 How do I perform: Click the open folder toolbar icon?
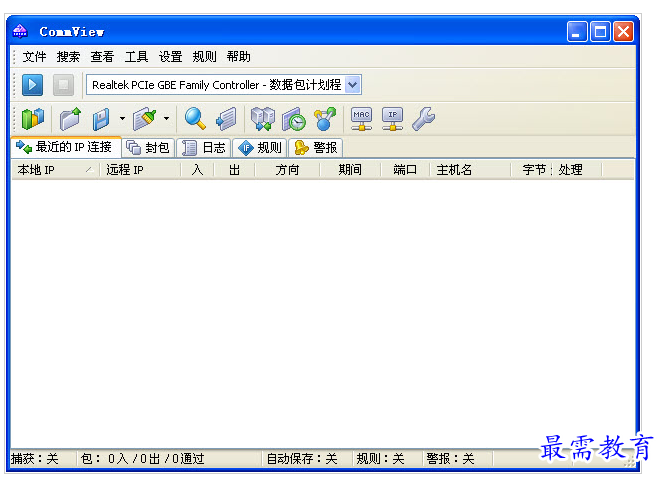(x=70, y=119)
